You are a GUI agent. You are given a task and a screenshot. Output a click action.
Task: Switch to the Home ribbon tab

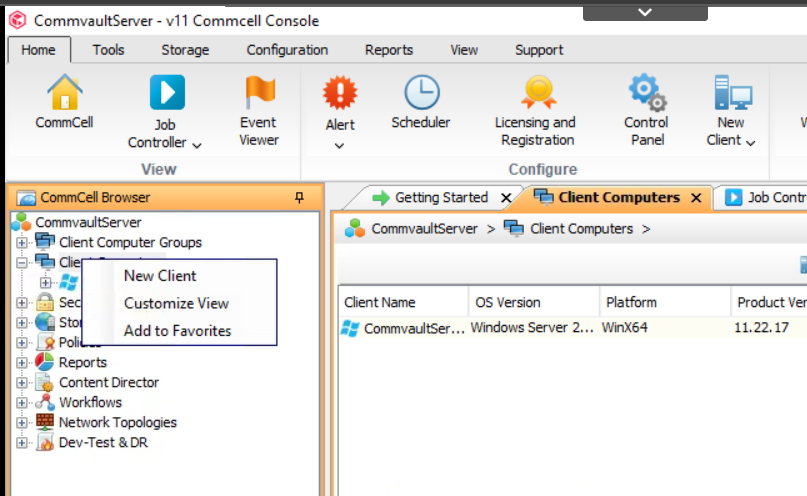39,50
